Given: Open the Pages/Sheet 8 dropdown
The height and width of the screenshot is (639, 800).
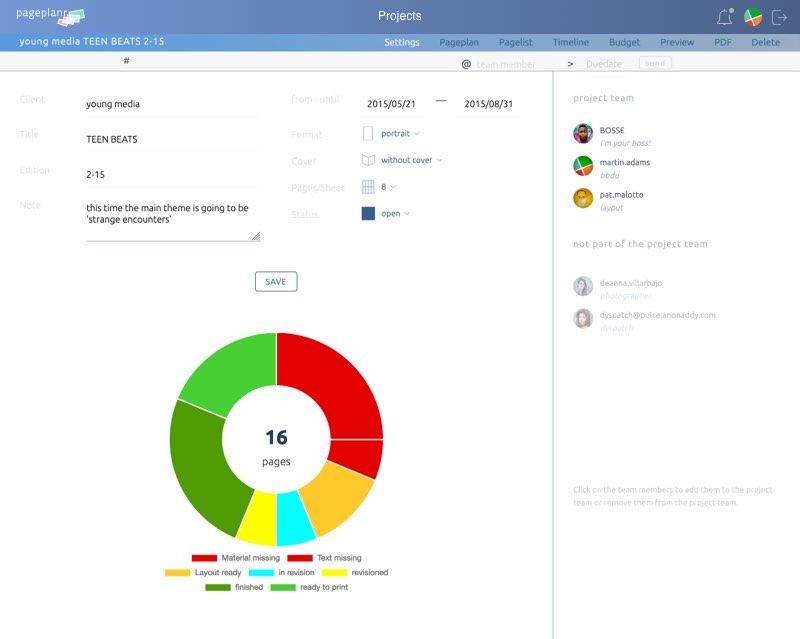Looking at the screenshot, I should (388, 187).
